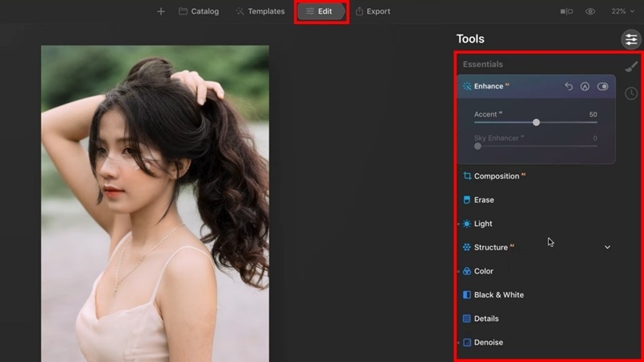Click the Accent slider handle
Viewport: 644px width, 362px height.
(536, 122)
